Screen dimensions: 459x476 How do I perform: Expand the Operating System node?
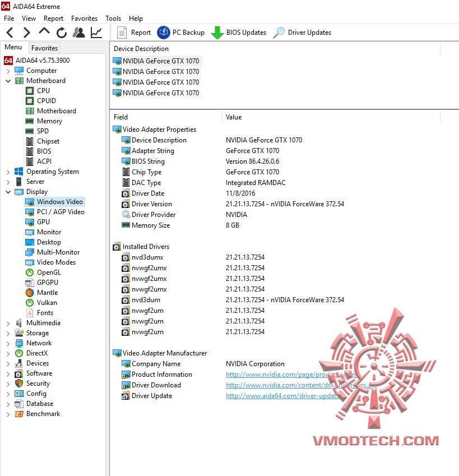click(8, 172)
